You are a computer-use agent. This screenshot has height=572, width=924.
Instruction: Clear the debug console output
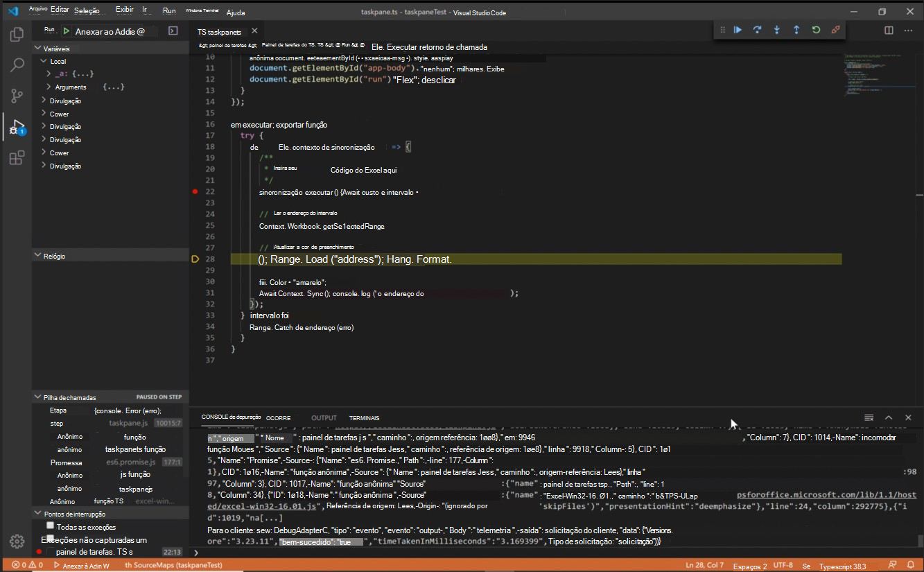point(869,417)
